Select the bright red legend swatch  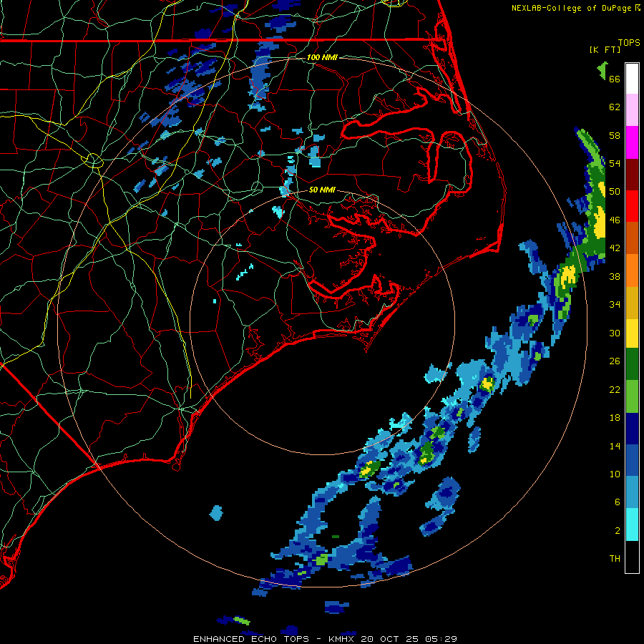tap(632, 206)
